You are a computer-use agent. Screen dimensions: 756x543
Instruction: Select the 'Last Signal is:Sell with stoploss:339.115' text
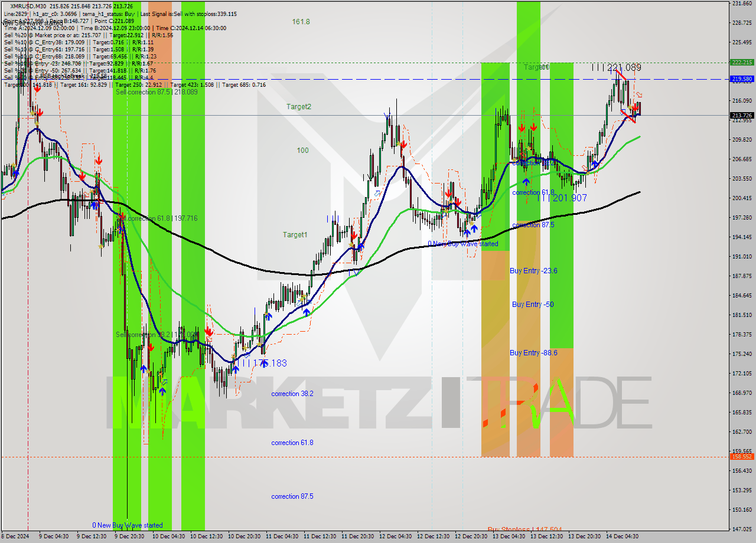point(189,14)
